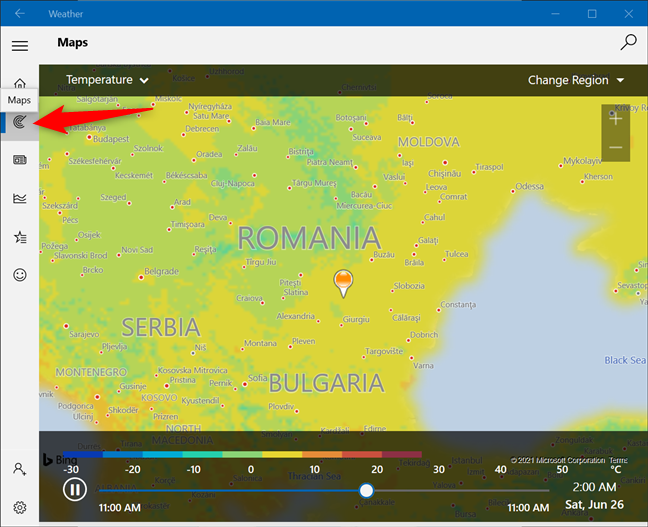The width and height of the screenshot is (648, 527).
Task: Open the Sign in account icon
Action: tap(20, 469)
